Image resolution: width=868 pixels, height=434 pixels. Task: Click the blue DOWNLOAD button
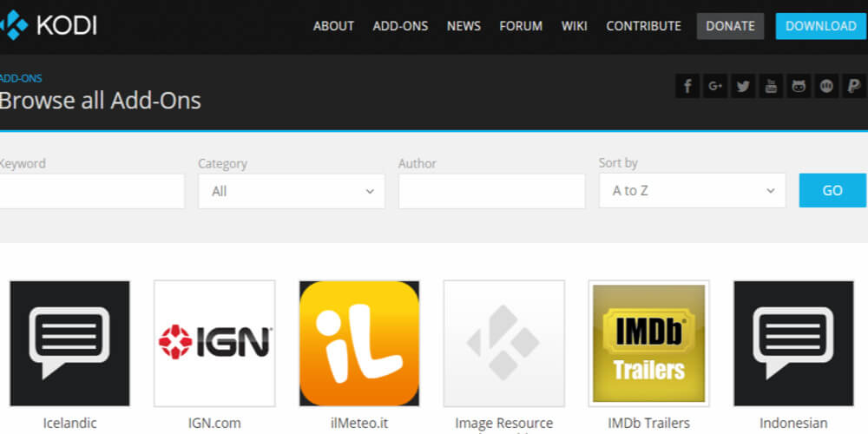[x=821, y=26]
